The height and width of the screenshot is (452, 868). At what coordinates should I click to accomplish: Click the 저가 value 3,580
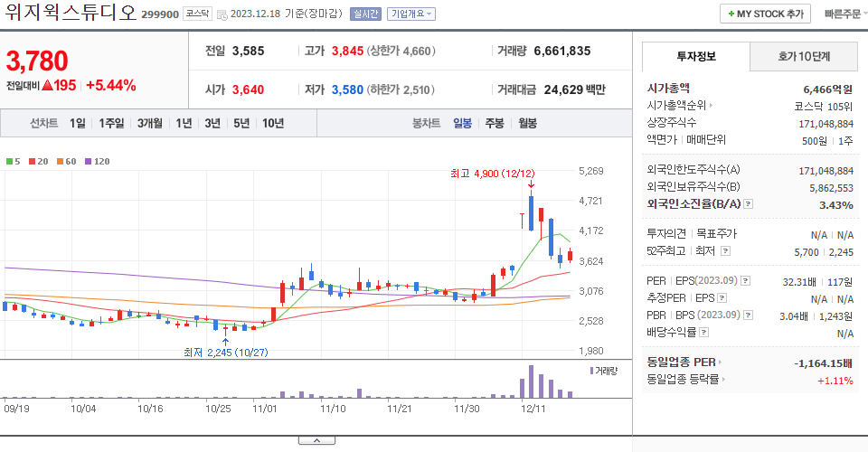point(347,89)
